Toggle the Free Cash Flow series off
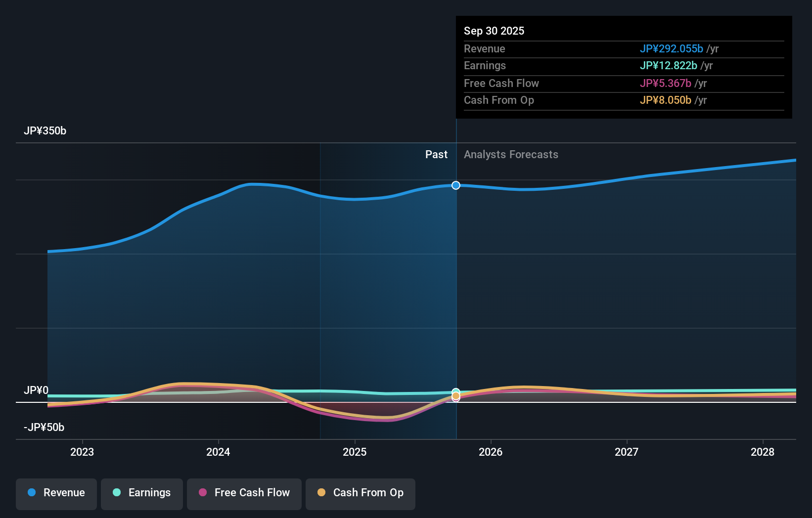Screen dimensions: 812x518 coord(244,494)
